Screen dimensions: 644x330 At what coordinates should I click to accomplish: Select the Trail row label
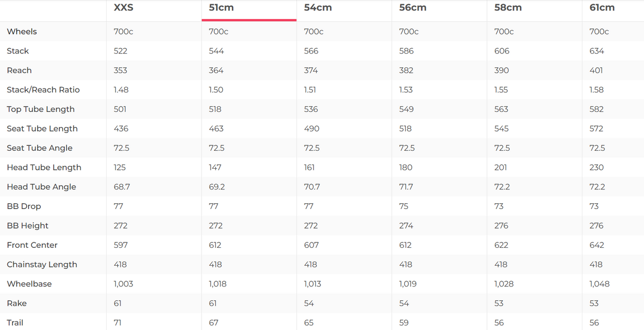tap(15, 323)
